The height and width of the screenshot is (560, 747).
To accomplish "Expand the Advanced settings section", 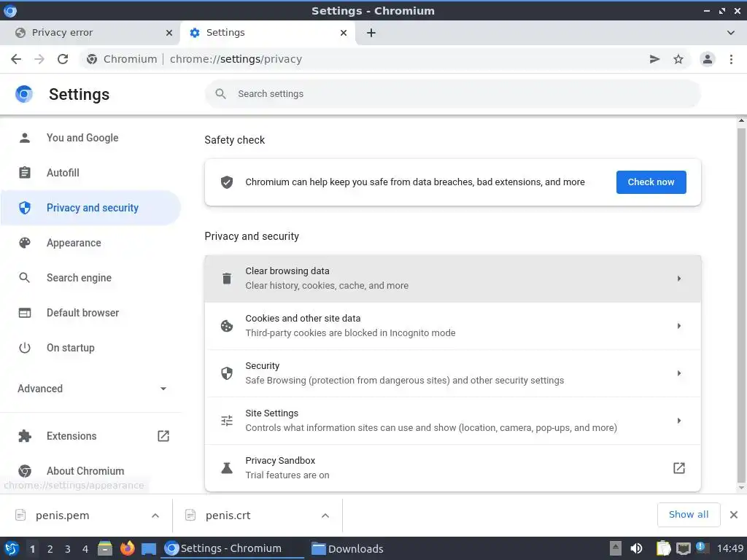I will point(93,389).
